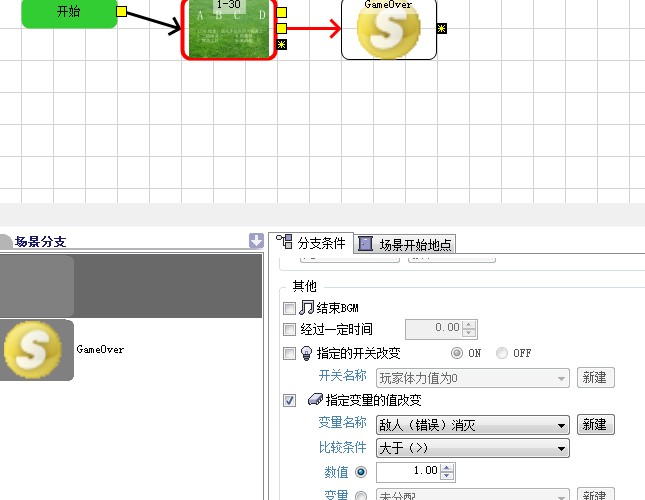
Task: Click the eraser icon beside 指定变量的值改变
Action: click(x=316, y=399)
